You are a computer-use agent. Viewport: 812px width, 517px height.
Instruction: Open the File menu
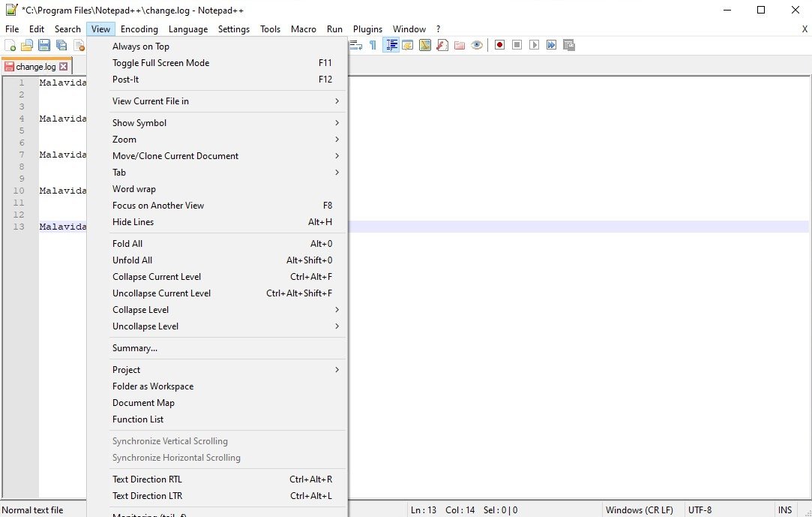(12, 29)
